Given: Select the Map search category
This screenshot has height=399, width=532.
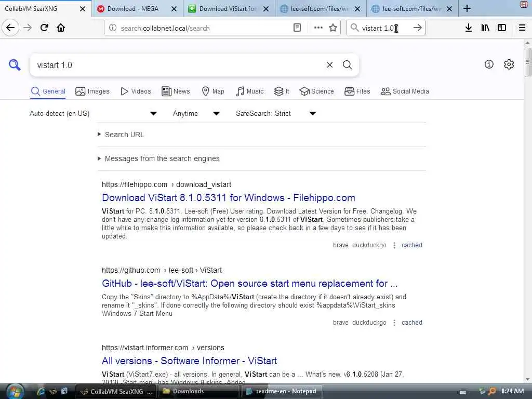Looking at the screenshot, I should [212, 91].
